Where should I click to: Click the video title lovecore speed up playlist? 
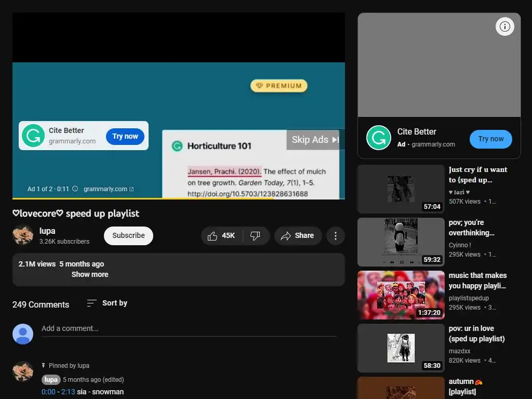(x=76, y=214)
